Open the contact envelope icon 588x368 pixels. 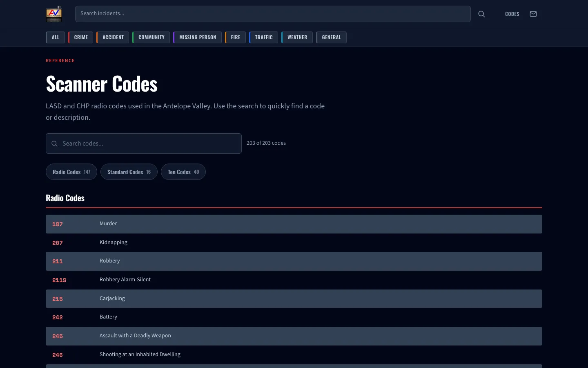coord(533,13)
